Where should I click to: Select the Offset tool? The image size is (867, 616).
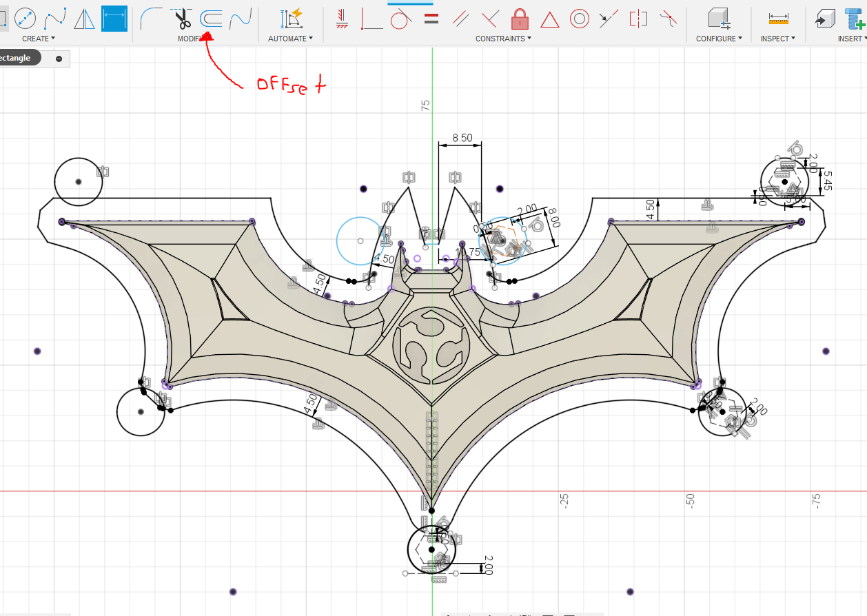[211, 19]
